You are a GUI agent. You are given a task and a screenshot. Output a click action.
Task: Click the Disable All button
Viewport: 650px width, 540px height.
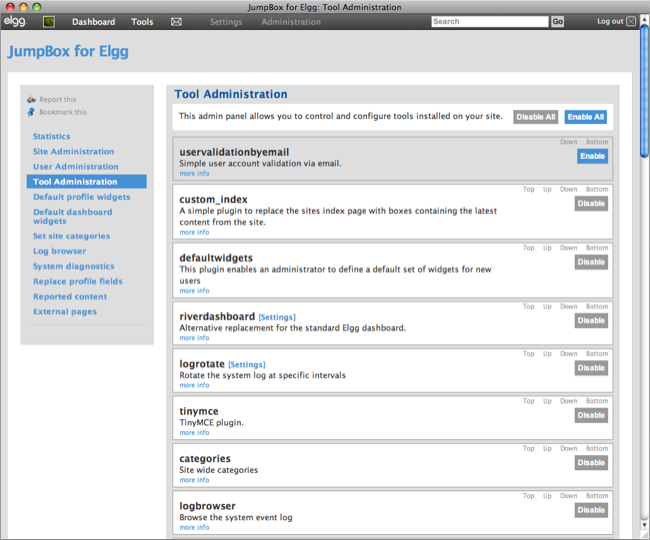536,117
